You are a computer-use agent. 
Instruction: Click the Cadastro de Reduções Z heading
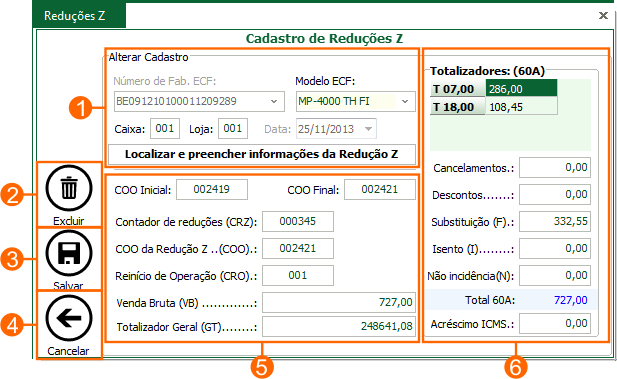click(x=324, y=39)
